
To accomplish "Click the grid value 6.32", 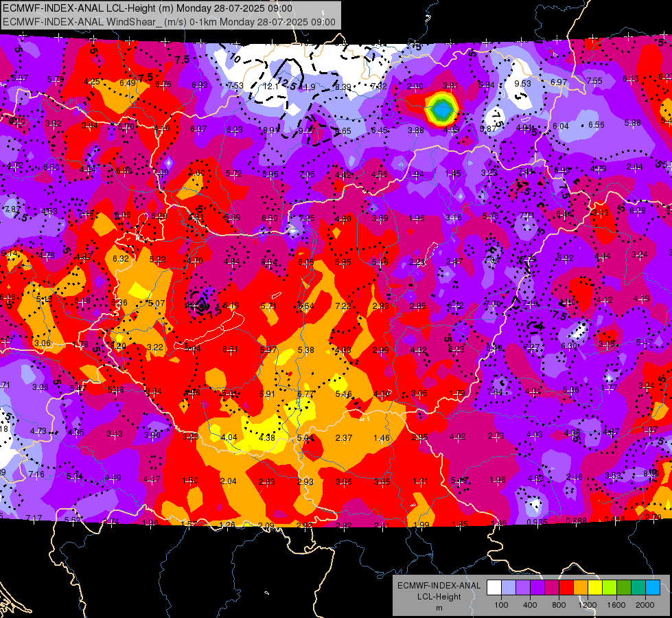I will tap(121, 259).
